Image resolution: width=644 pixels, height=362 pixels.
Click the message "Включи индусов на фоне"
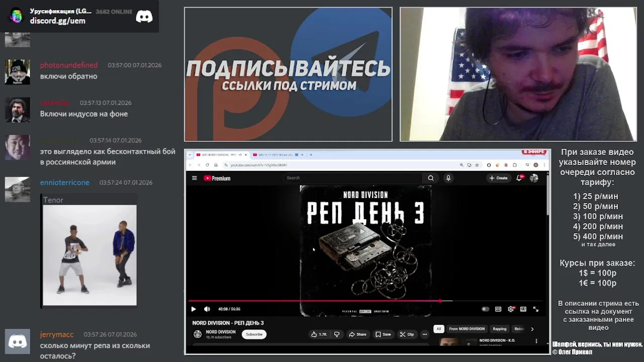[x=84, y=114]
